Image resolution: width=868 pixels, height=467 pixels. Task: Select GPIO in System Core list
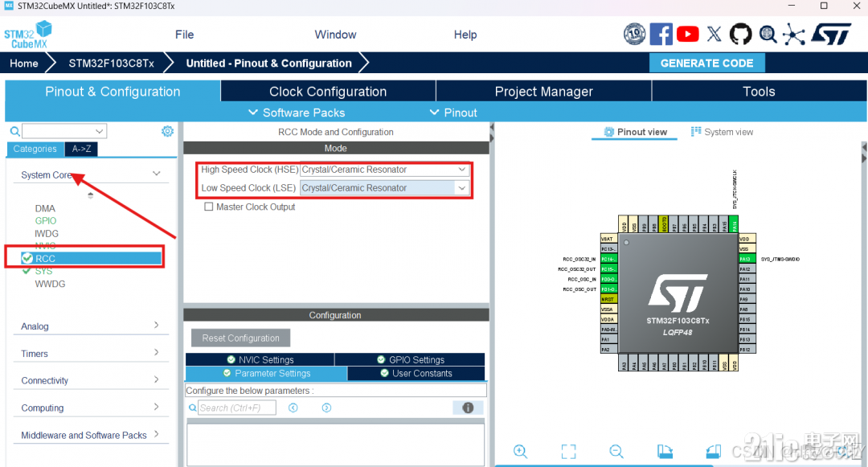(45, 221)
